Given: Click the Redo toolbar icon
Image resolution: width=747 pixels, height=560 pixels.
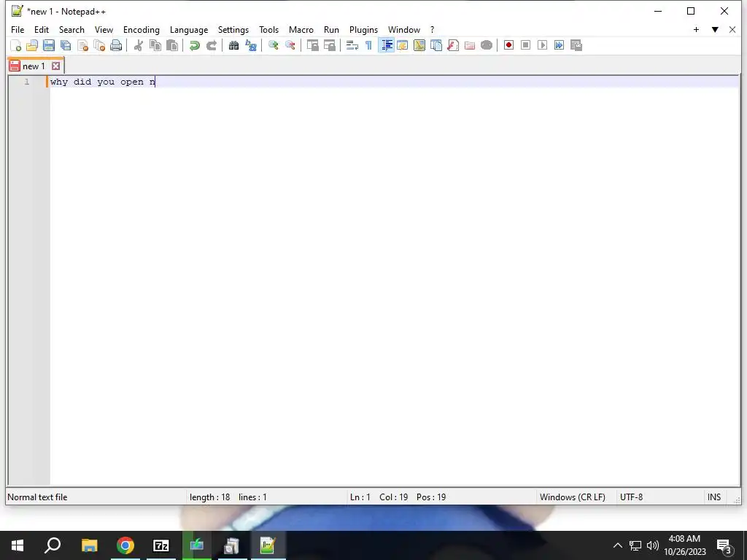Looking at the screenshot, I should point(211,45).
